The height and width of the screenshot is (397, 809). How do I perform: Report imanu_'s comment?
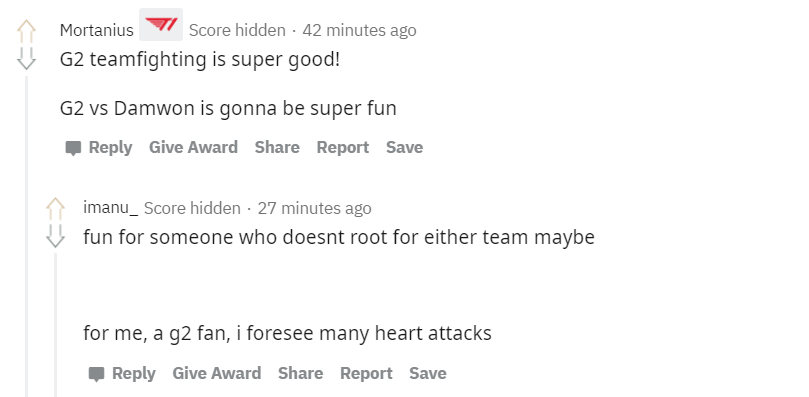[x=366, y=373]
